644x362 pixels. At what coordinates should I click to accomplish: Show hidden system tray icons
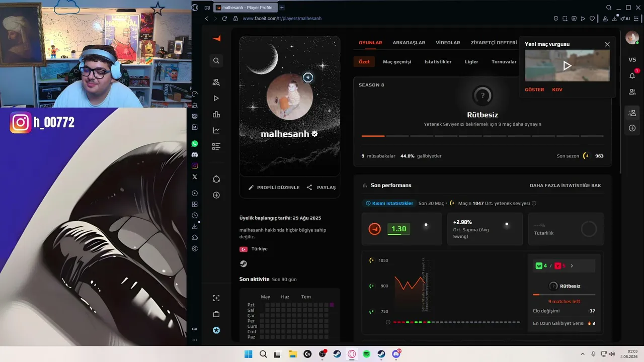tap(583, 354)
